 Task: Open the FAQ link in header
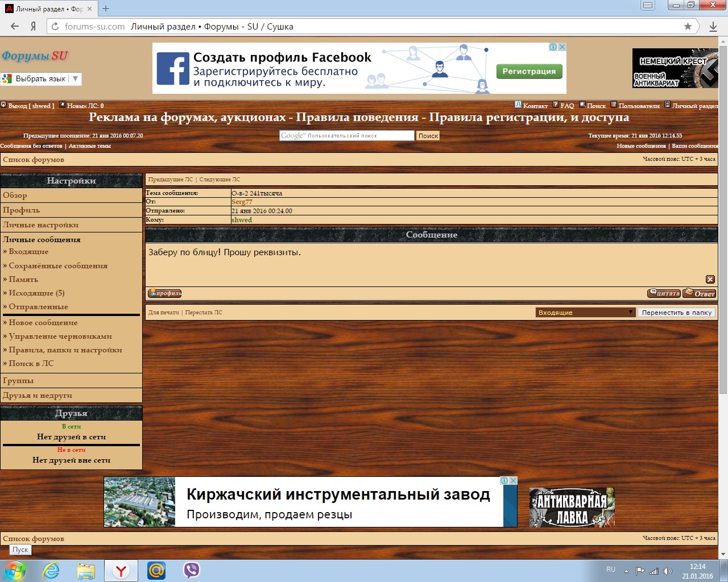566,106
